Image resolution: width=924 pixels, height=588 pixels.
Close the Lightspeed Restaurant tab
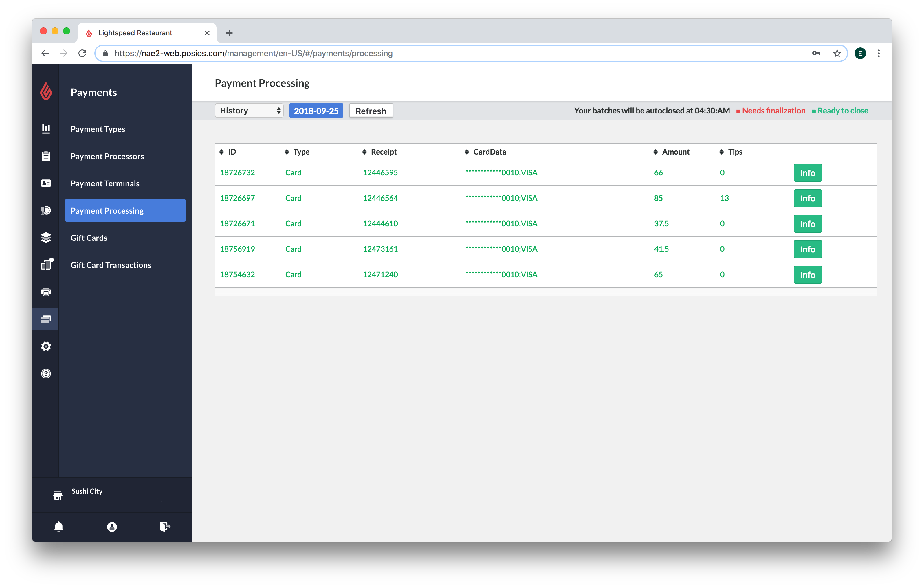click(x=207, y=33)
